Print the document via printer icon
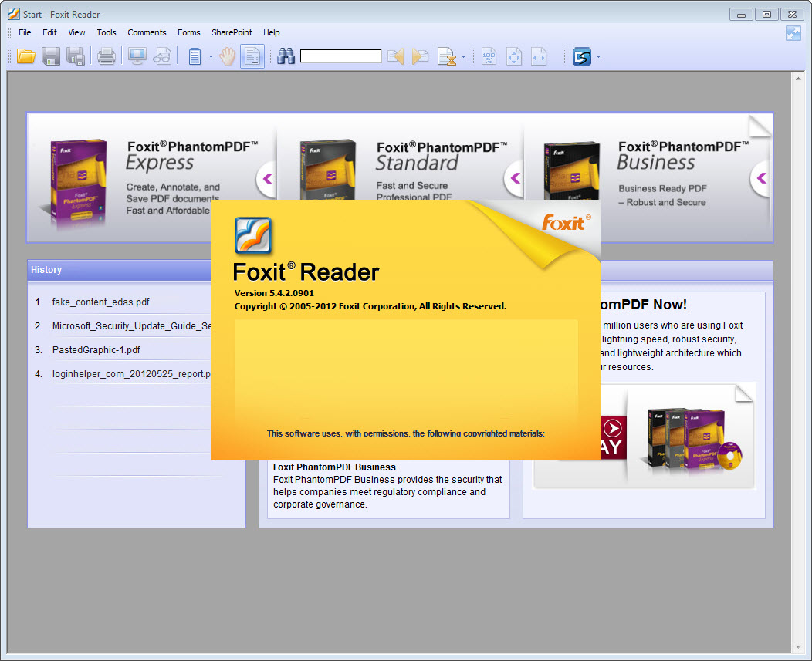This screenshot has height=661, width=812. coord(107,56)
